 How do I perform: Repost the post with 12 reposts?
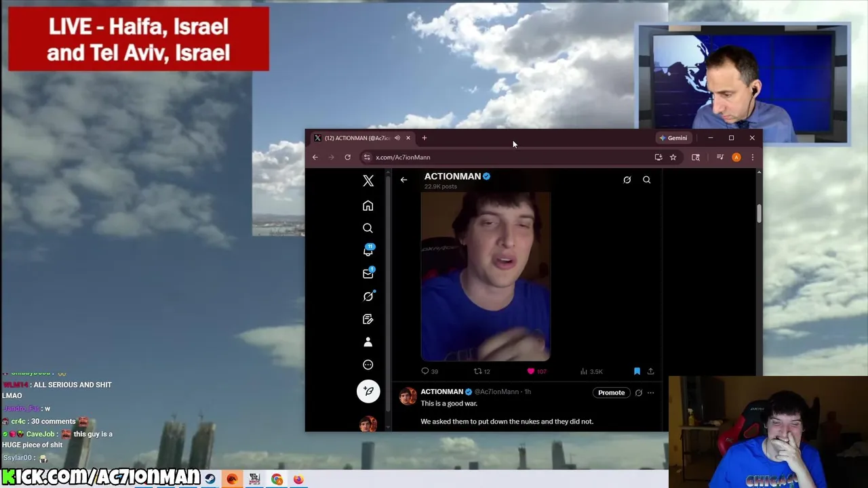click(481, 371)
